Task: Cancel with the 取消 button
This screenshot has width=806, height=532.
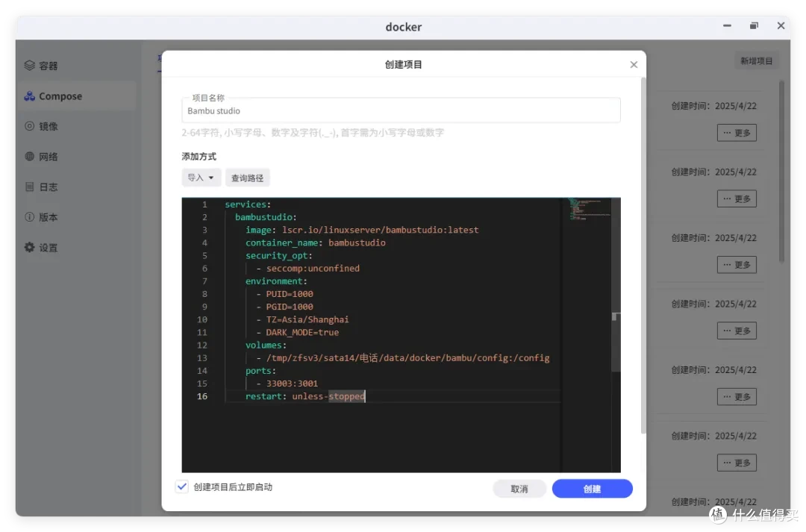Action: 519,489
